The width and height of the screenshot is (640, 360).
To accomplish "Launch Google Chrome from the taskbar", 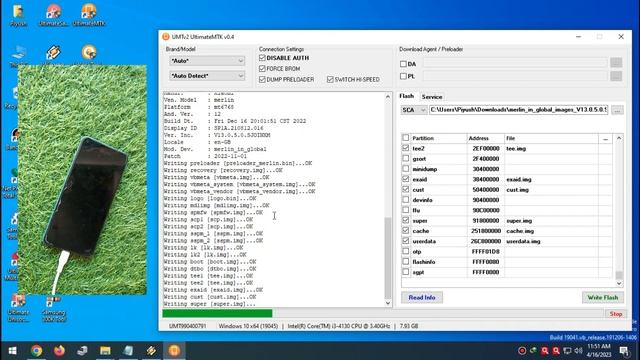I will pos(36,351).
